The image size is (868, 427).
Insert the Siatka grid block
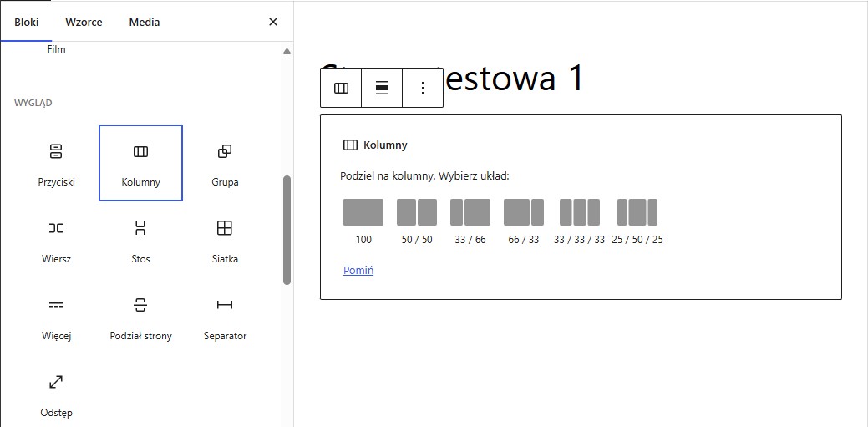click(x=225, y=240)
